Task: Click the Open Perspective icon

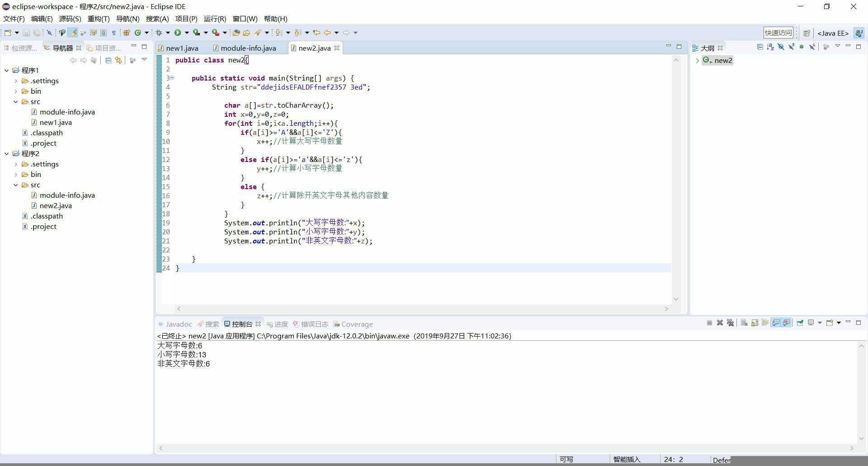Action: click(x=807, y=33)
